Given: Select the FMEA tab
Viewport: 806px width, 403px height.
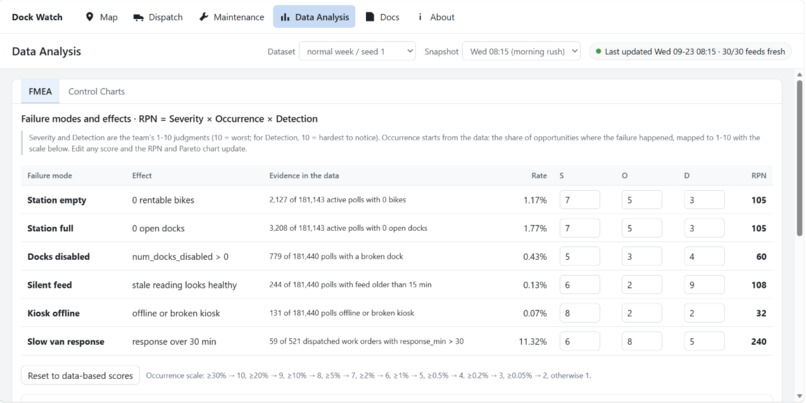Looking at the screenshot, I should coord(40,91).
